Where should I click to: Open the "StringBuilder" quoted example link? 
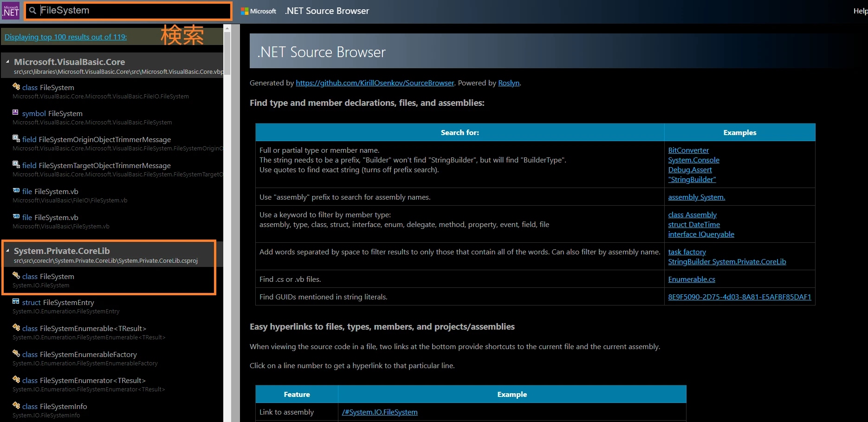(692, 179)
